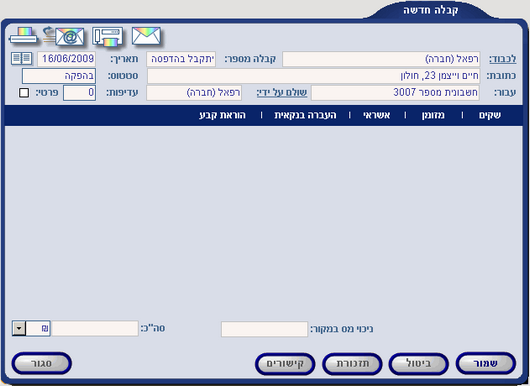
Task: Select the מזומן payment tab
Action: point(433,115)
